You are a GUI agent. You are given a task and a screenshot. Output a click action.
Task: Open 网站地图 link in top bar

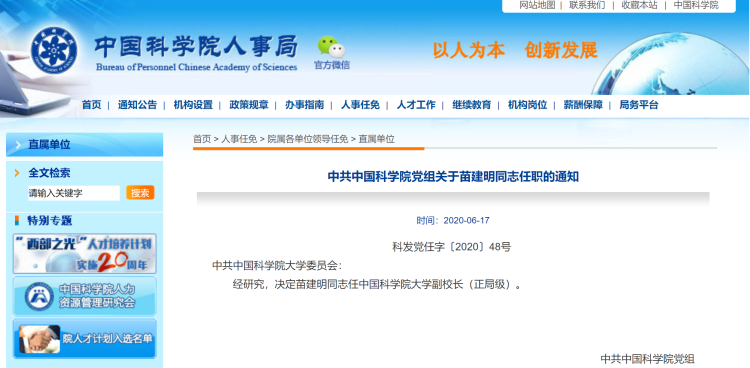537,5
